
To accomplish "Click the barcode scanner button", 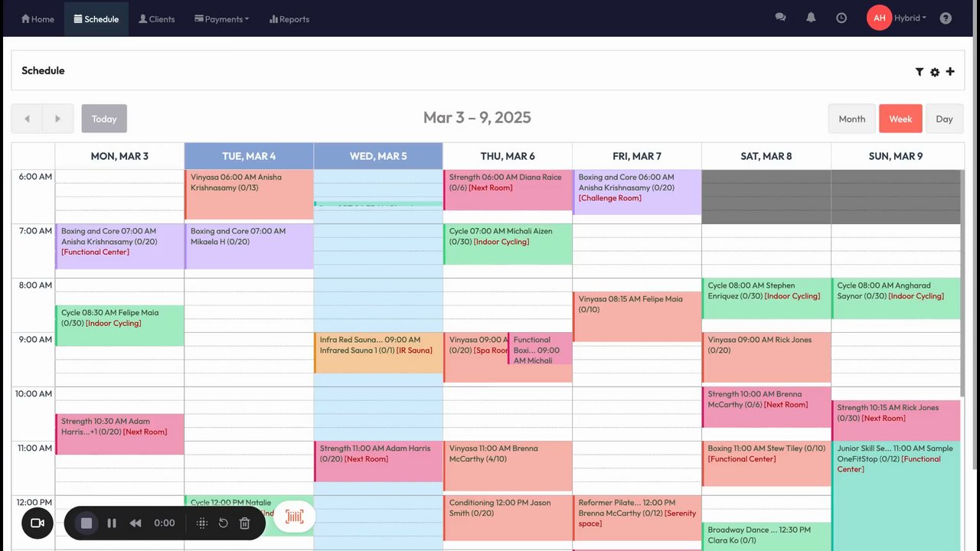I will click(x=295, y=517).
